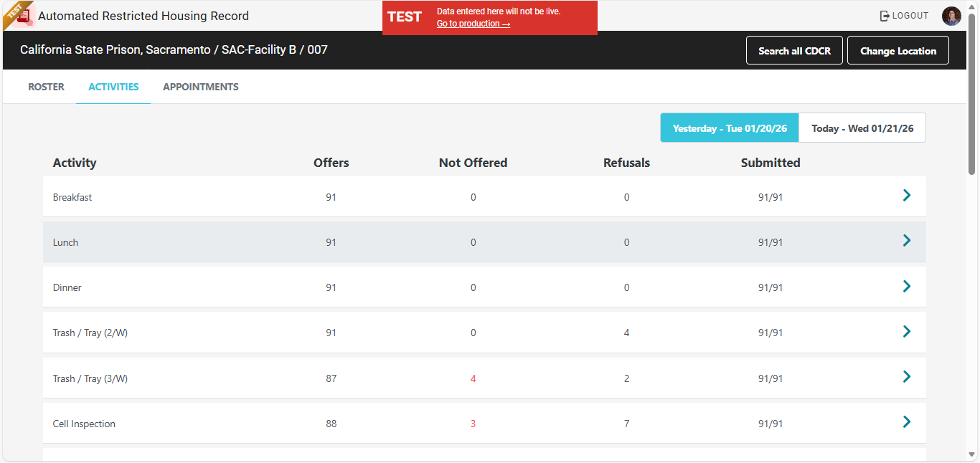Click Refusals value 4 for Trash / Tray (2/W)

pos(626,333)
